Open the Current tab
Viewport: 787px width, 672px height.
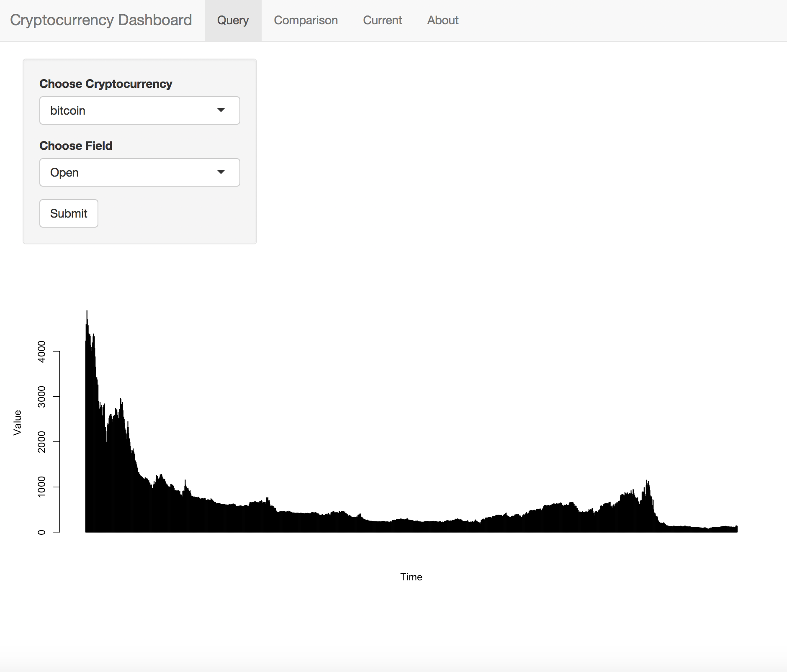(382, 20)
